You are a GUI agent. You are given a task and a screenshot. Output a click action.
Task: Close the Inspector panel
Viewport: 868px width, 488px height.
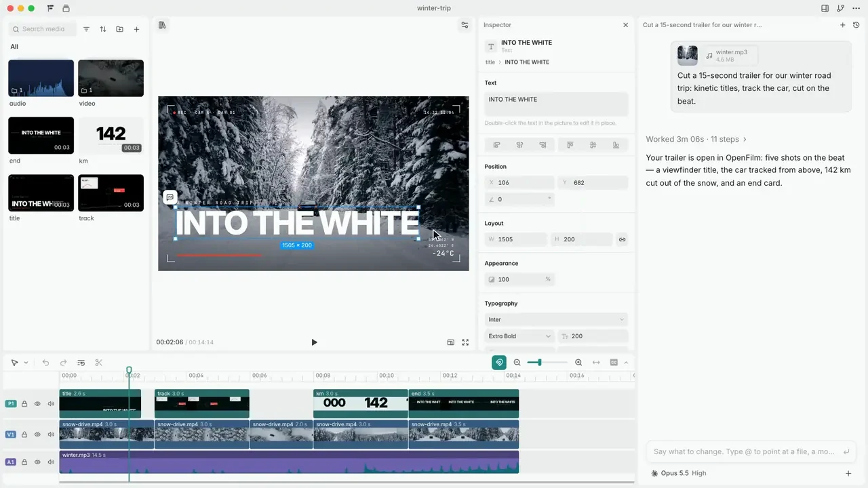[x=625, y=25]
